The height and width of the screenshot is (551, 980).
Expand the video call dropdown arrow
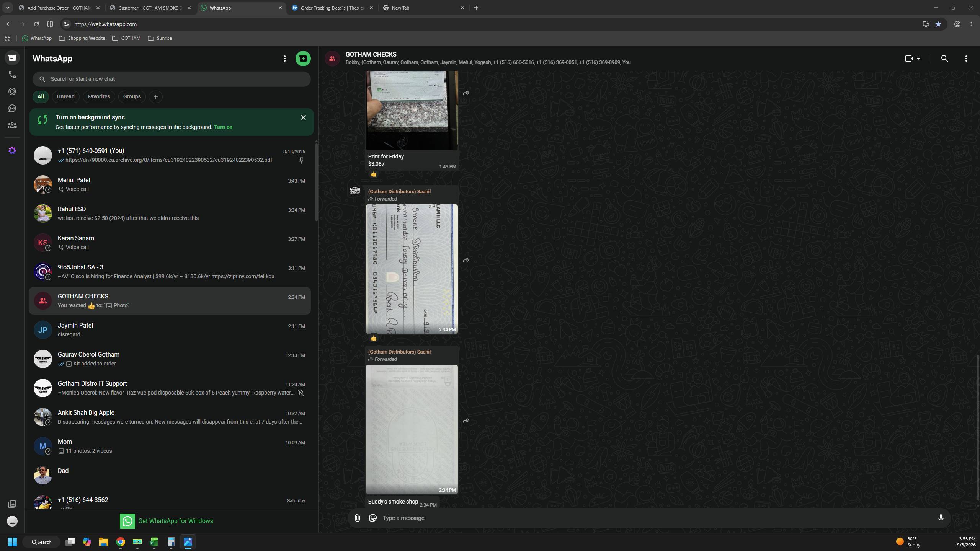coord(918,59)
